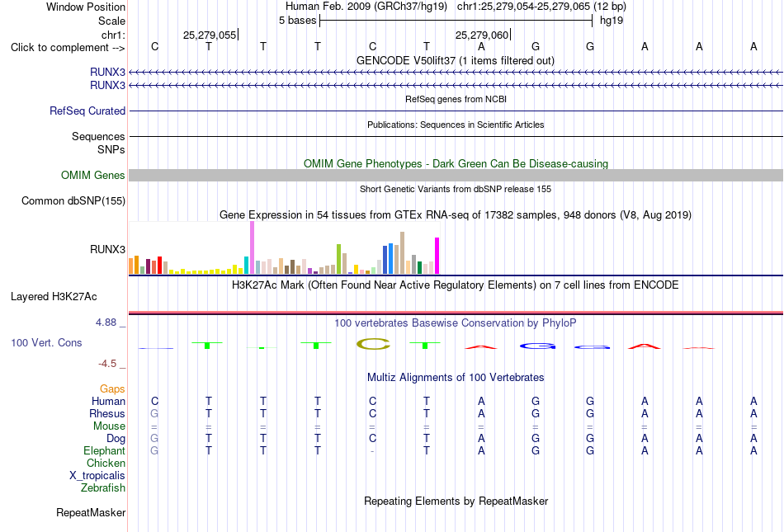Click the chr1: ruler label
The height and width of the screenshot is (532, 784).
tap(114, 35)
